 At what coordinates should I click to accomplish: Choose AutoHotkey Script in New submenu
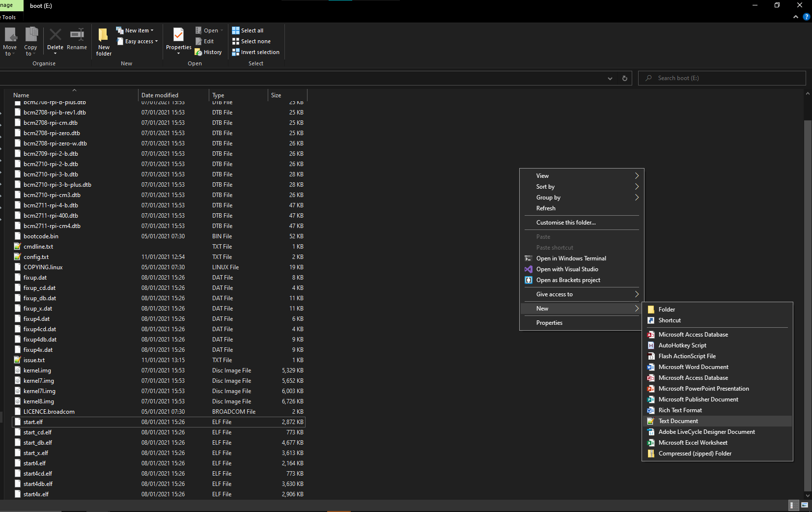click(x=717, y=345)
